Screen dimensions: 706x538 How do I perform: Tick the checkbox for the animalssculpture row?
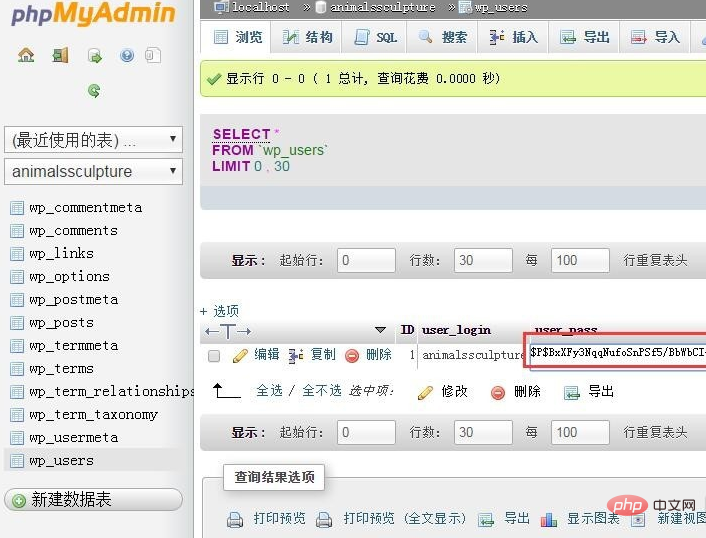214,355
